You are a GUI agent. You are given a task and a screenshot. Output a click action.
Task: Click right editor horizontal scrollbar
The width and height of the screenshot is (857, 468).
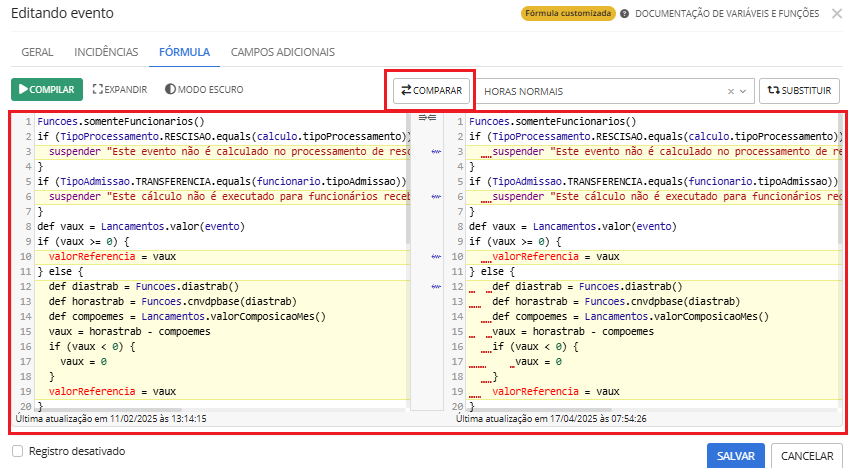point(539,410)
